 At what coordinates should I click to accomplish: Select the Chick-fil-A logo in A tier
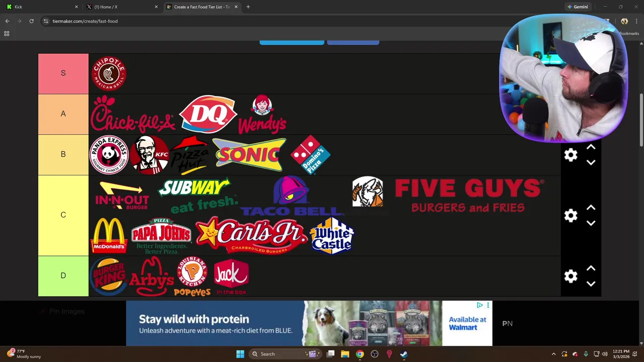[x=133, y=114]
